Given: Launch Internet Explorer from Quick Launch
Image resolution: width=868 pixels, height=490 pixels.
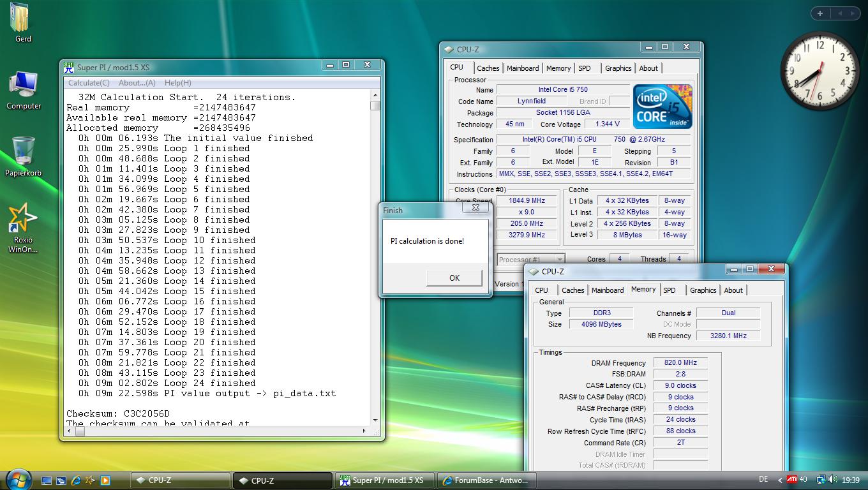Looking at the screenshot, I should (76, 480).
